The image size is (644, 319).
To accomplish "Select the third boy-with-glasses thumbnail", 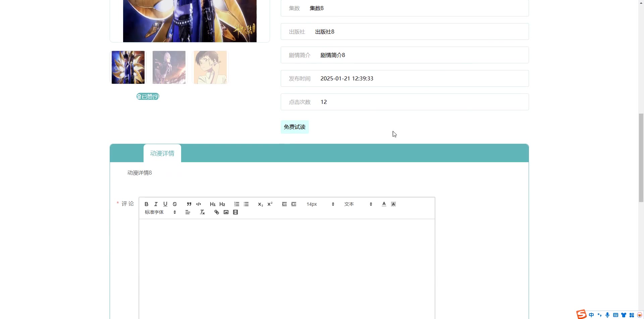I will pos(210,67).
